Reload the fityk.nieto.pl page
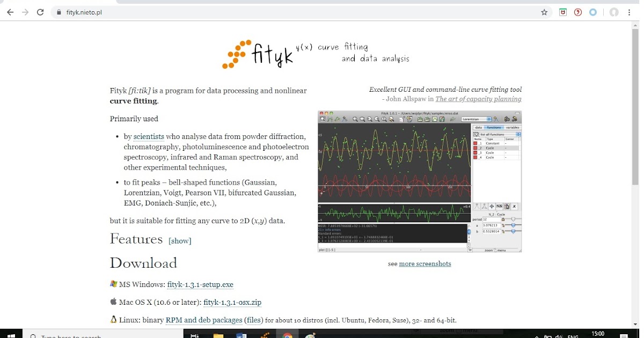Viewport: 644px width, 338px height. pyautogui.click(x=40, y=12)
